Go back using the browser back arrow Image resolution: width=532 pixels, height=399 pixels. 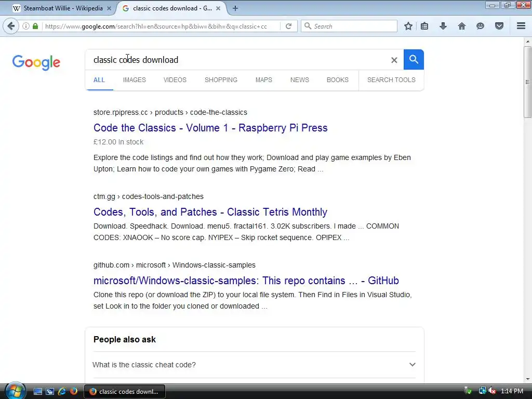click(x=11, y=26)
